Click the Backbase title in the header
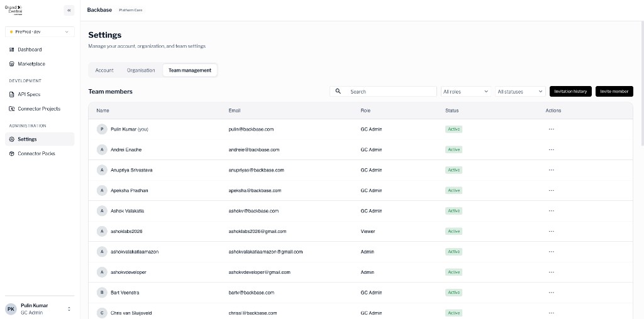644x319 pixels. (x=99, y=10)
